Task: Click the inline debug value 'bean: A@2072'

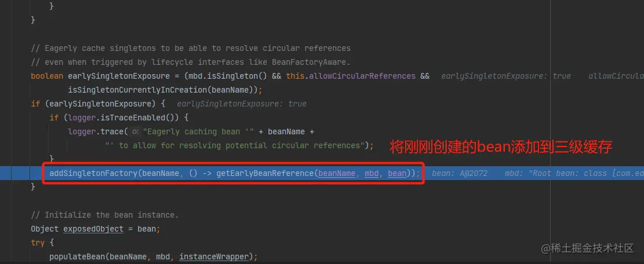Action: 460,173
